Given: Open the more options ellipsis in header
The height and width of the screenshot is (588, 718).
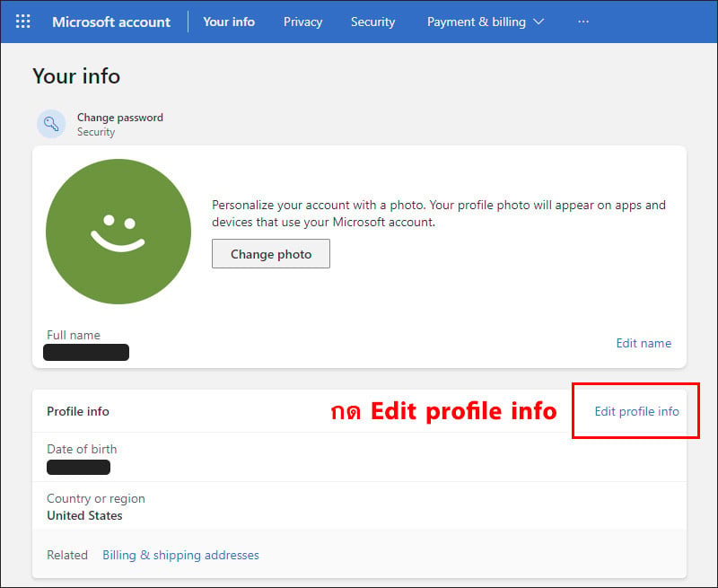Looking at the screenshot, I should (x=582, y=22).
